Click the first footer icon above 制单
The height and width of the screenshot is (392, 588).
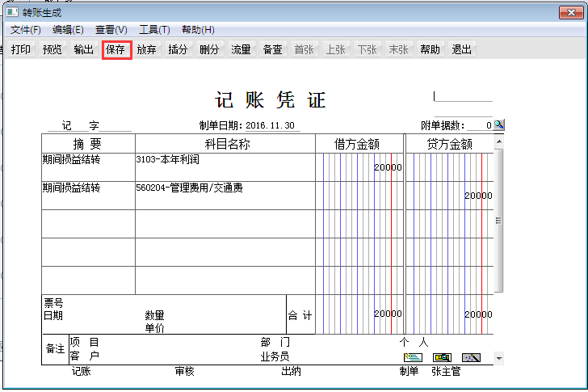(413, 357)
